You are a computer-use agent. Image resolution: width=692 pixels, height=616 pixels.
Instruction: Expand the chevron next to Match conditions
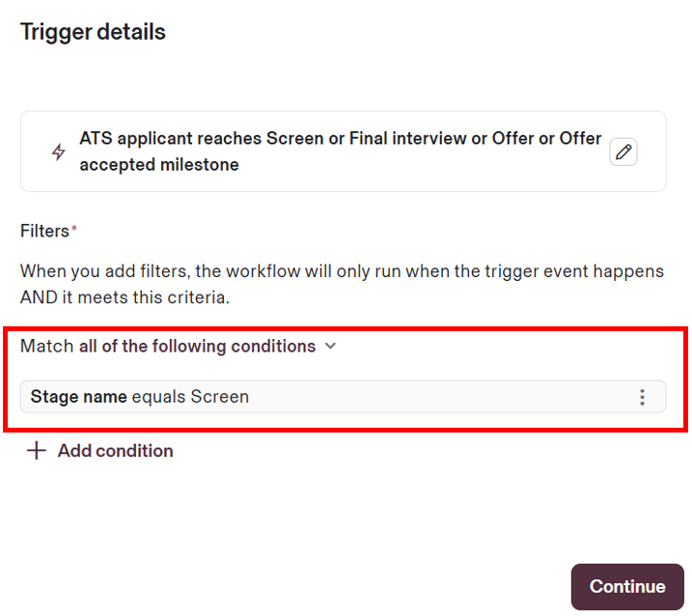(330, 346)
